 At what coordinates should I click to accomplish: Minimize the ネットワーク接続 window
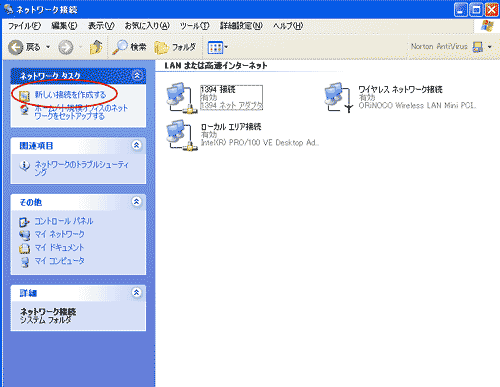[460, 10]
